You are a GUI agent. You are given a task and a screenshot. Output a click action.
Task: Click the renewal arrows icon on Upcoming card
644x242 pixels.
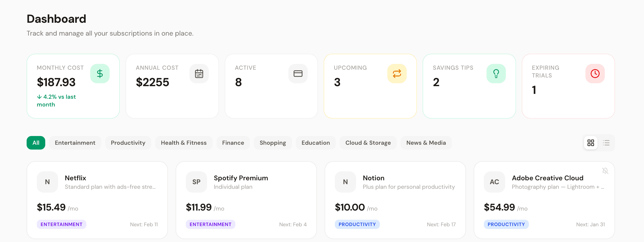click(x=397, y=73)
